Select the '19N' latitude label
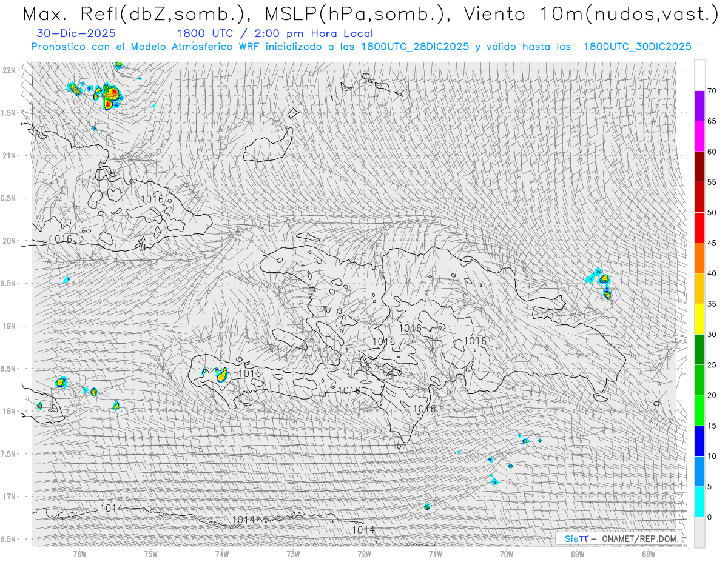Screen dimensions: 728x562 10,326
